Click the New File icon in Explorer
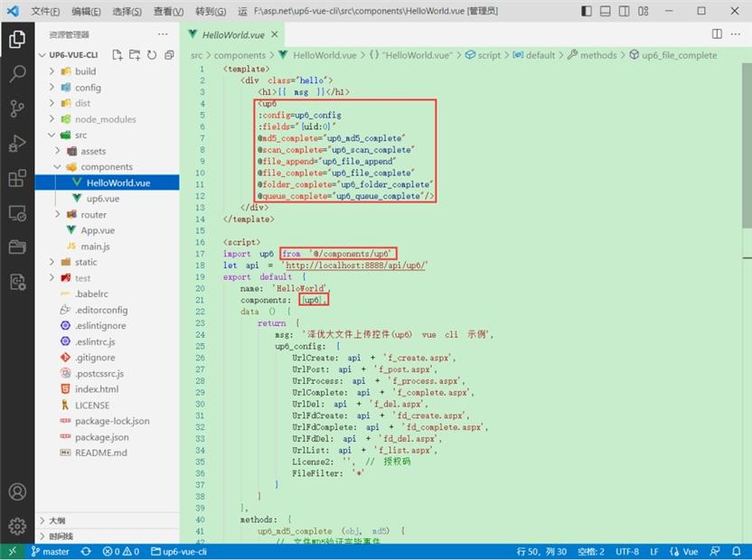The height and width of the screenshot is (560, 752). pyautogui.click(x=116, y=54)
